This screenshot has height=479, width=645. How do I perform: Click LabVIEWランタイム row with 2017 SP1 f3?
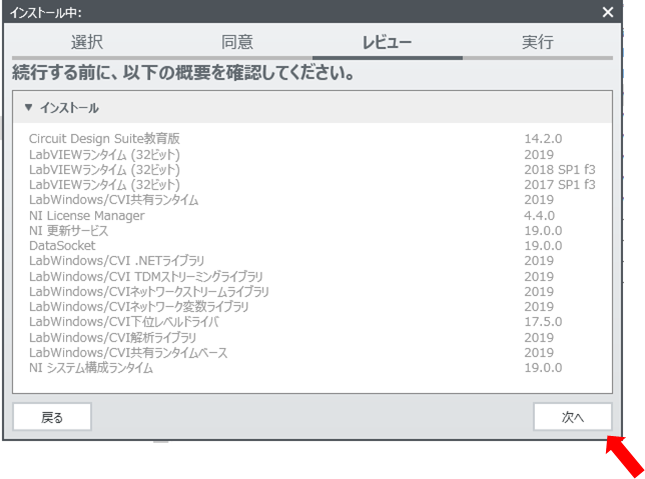coord(312,184)
